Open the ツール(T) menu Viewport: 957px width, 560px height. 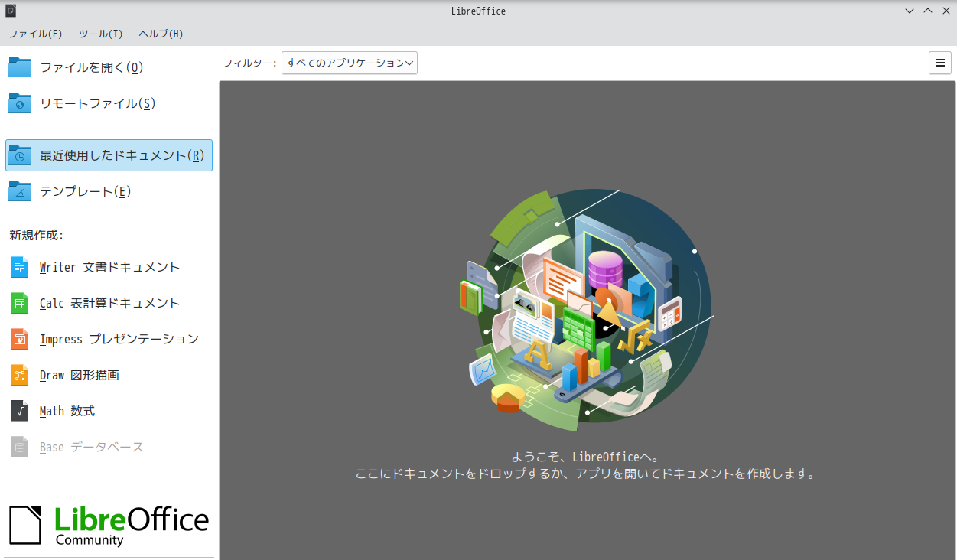tap(100, 34)
